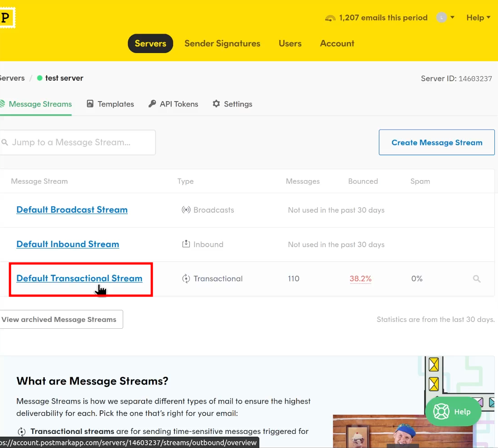Navigate to the Account page
The height and width of the screenshot is (448, 498).
337,44
